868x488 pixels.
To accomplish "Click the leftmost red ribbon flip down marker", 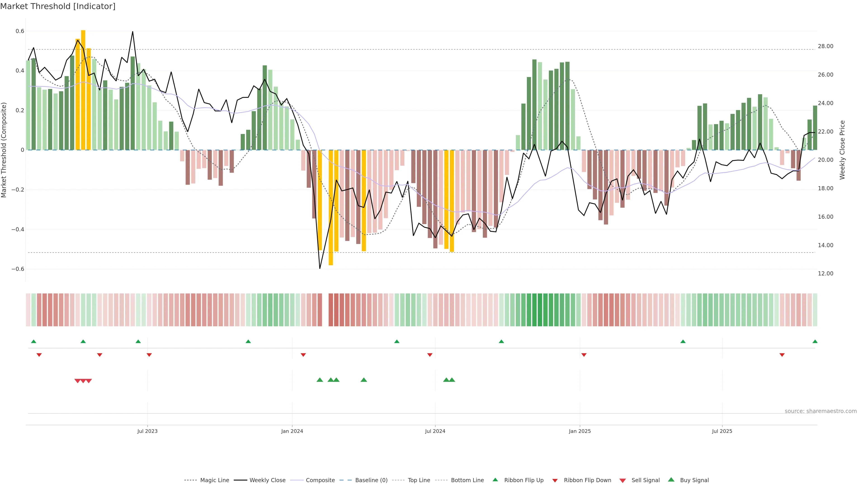I will pos(39,355).
